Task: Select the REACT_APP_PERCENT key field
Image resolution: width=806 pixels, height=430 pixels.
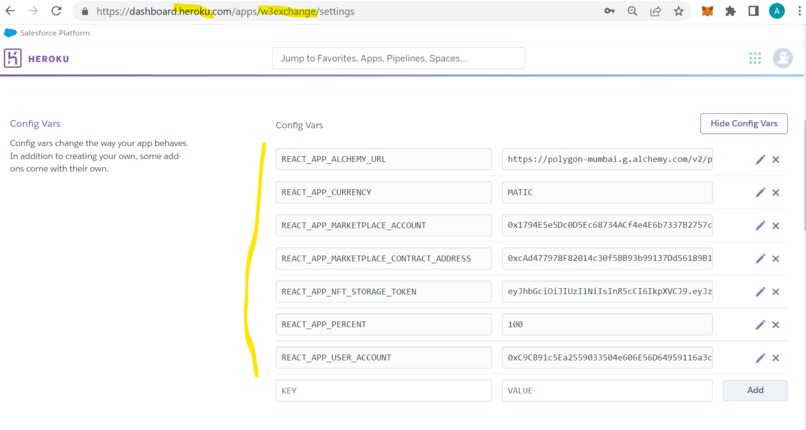Action: 383,325
